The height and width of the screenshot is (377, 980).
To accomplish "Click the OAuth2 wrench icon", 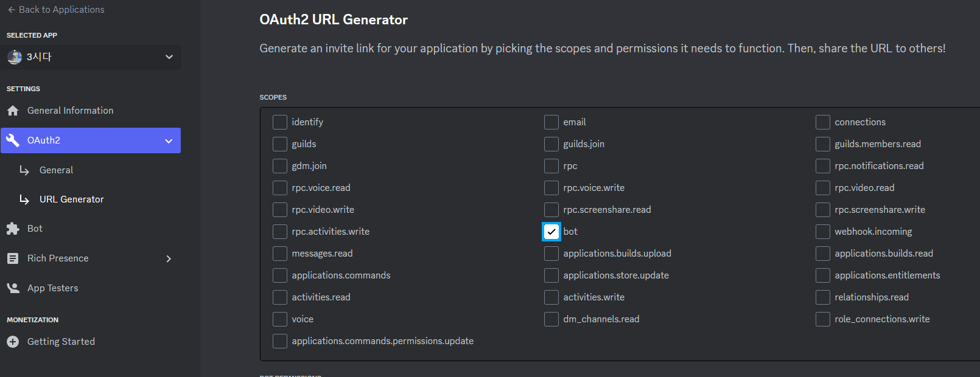I will point(13,140).
